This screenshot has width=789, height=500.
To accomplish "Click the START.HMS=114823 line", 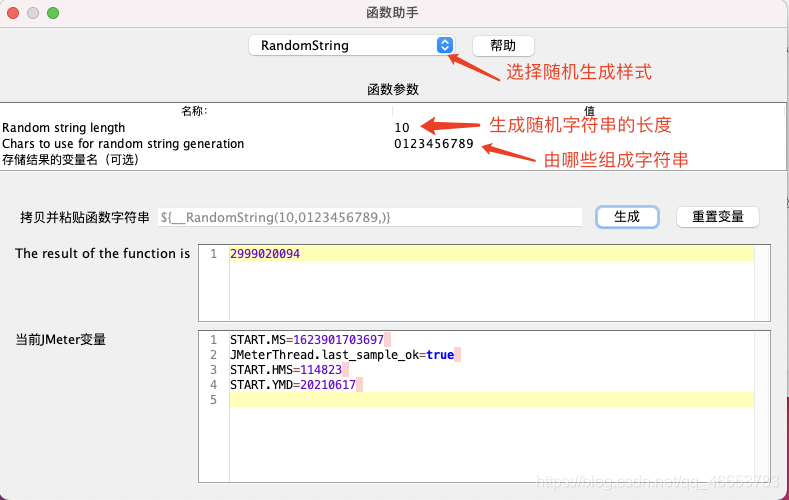I will tap(286, 370).
